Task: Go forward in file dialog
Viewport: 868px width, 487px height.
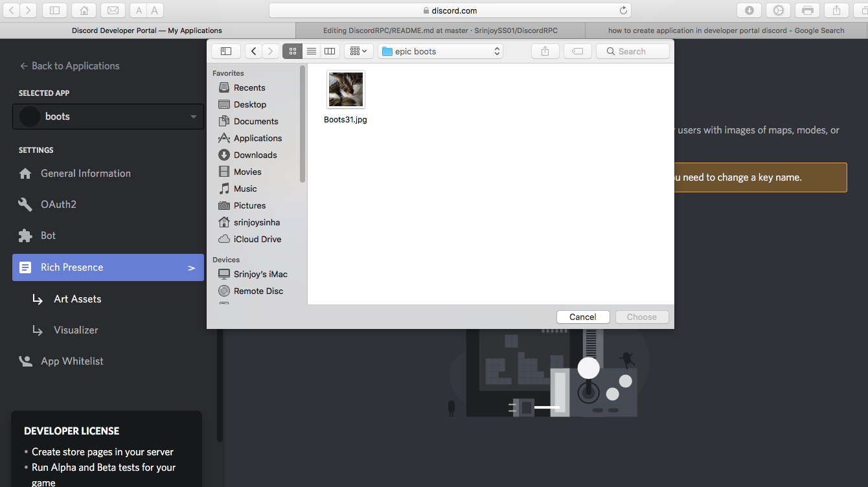Action: pyautogui.click(x=271, y=51)
